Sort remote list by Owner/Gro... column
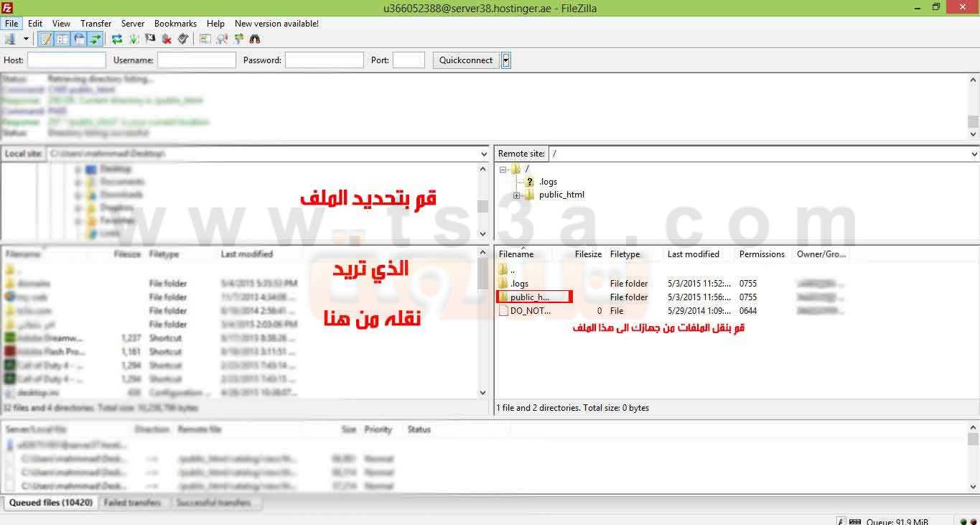 pyautogui.click(x=821, y=254)
